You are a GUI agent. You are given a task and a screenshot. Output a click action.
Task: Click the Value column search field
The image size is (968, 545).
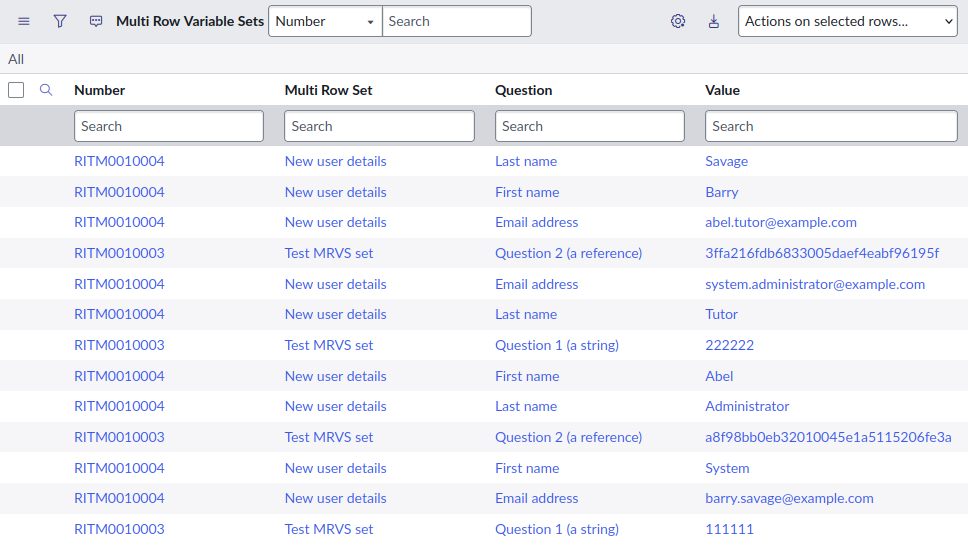click(x=831, y=126)
